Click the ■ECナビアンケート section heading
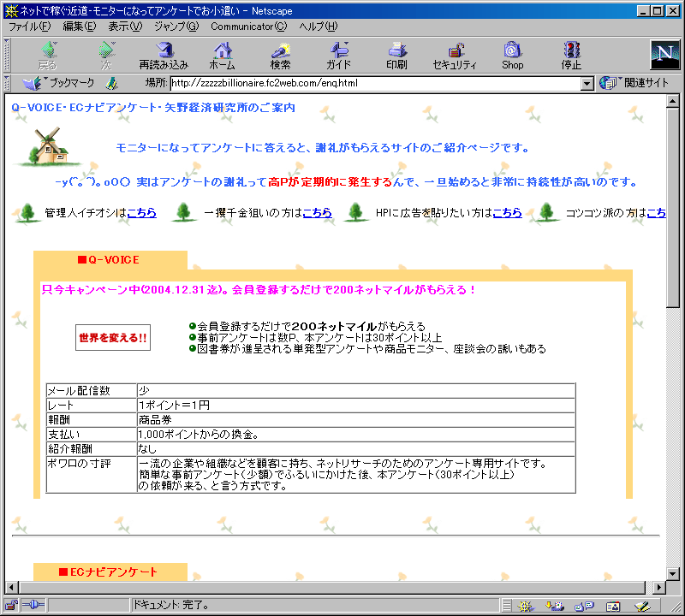 click(x=108, y=572)
